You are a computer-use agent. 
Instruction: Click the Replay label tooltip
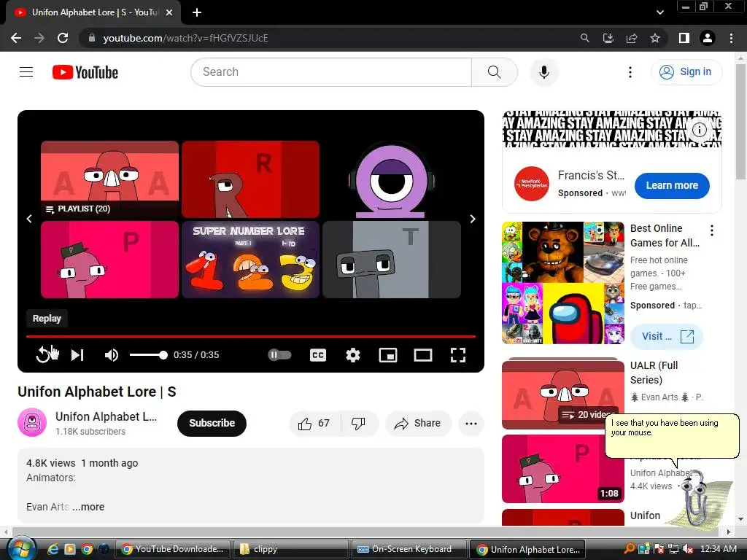(47, 318)
